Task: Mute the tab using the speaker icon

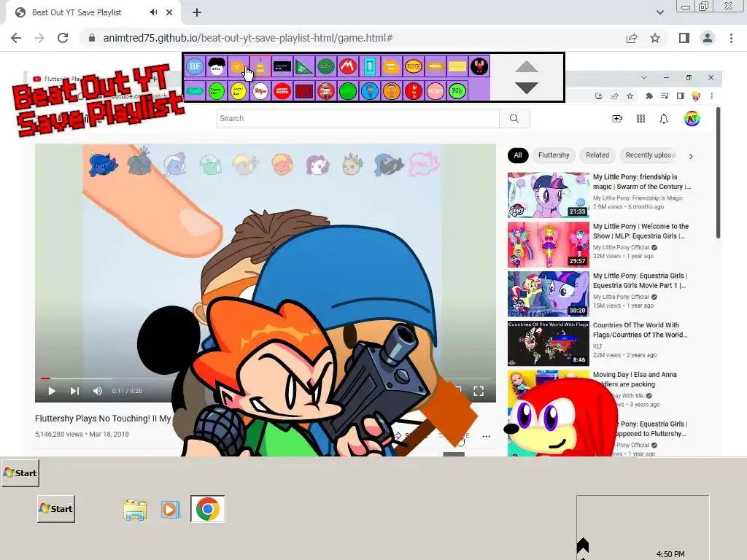Action: [153, 12]
